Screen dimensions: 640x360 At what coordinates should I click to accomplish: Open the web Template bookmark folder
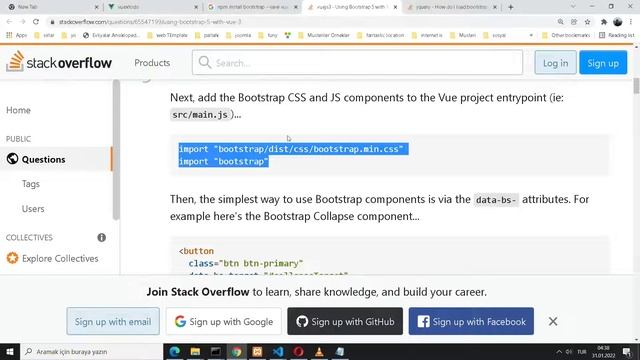pyautogui.click(x=167, y=35)
